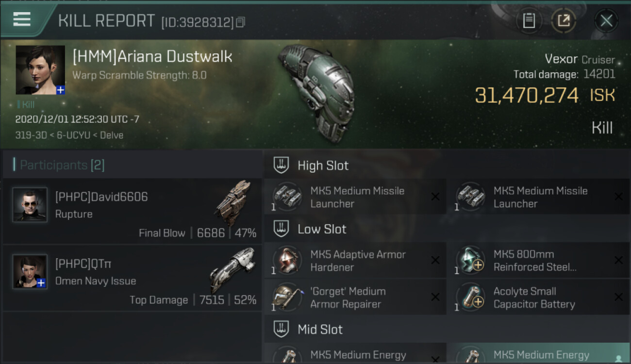Share kill report via export icon
Viewport: 631px width, 364px height.
click(x=564, y=21)
